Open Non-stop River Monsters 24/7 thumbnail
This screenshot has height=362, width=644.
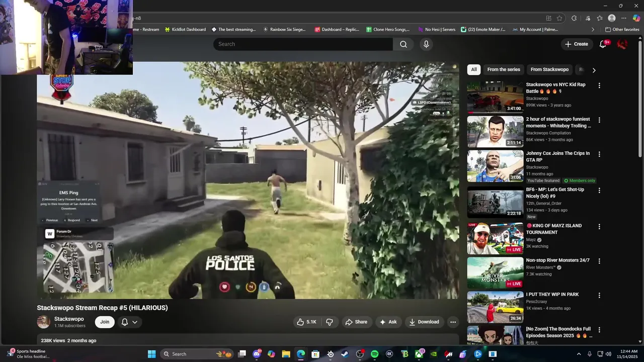click(495, 273)
